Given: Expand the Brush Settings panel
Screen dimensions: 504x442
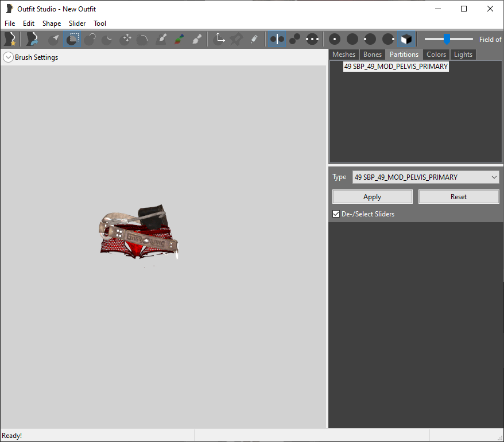Looking at the screenshot, I should click(8, 57).
